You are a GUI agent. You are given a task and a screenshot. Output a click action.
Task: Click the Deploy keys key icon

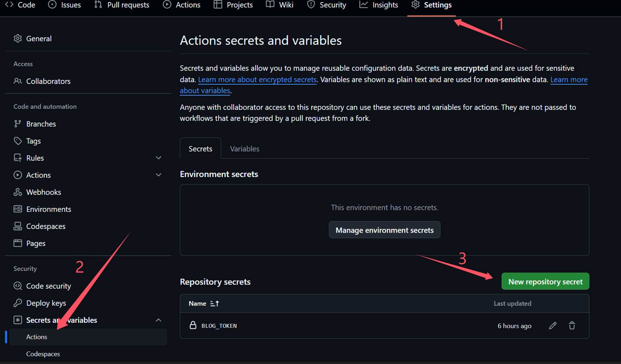18,303
